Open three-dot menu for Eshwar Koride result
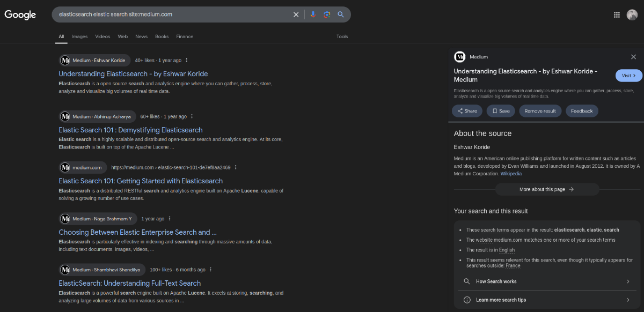 click(187, 61)
